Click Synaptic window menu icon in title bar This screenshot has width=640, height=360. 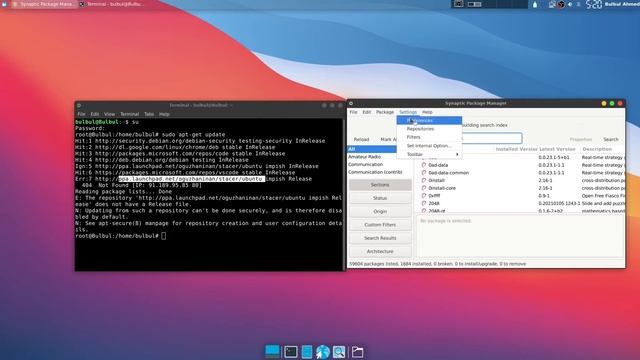[351, 104]
